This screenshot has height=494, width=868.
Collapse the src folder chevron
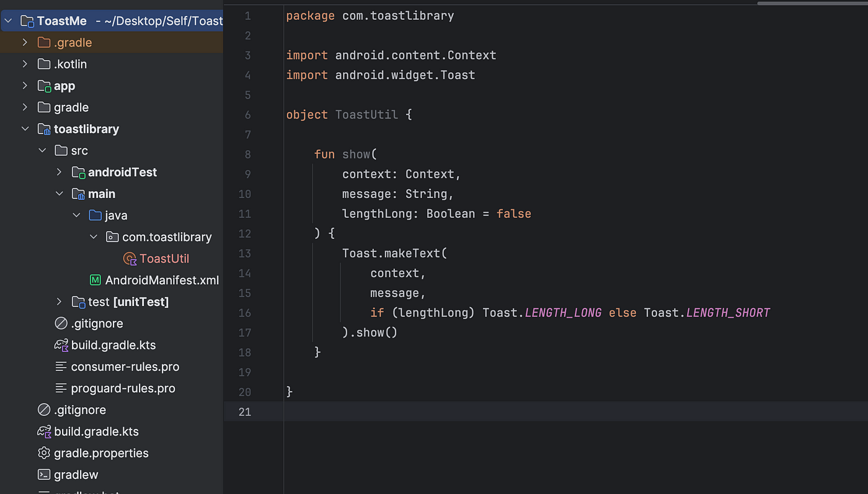pyautogui.click(x=42, y=151)
